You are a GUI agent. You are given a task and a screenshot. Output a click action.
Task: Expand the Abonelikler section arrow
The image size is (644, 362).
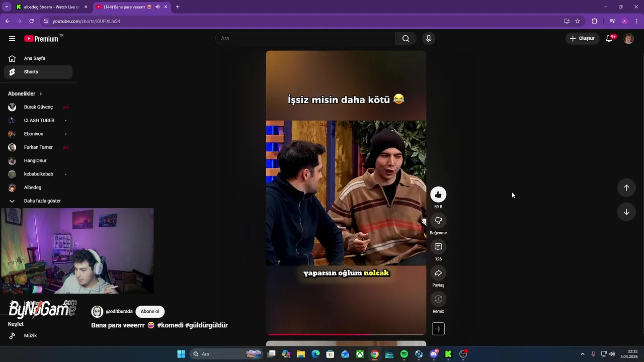[41, 94]
